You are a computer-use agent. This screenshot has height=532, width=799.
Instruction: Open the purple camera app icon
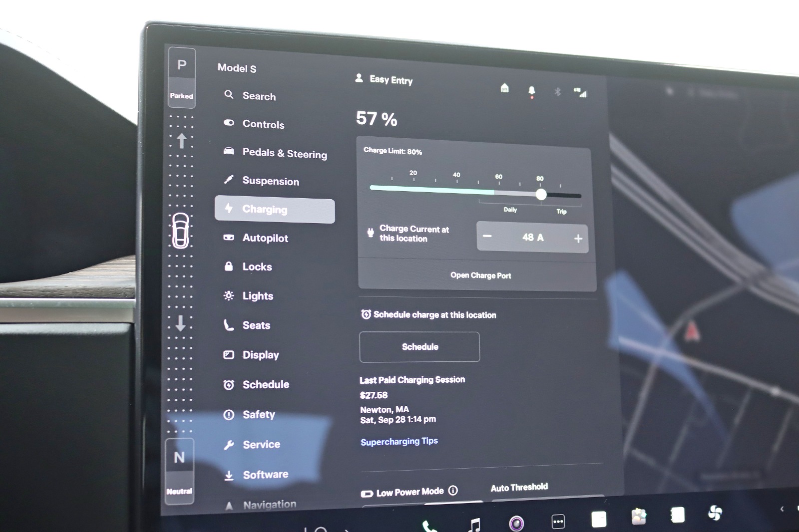pos(516,523)
